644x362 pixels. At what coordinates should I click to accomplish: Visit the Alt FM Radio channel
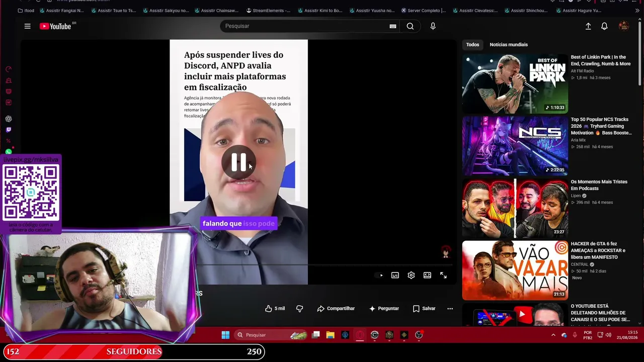pyautogui.click(x=582, y=71)
